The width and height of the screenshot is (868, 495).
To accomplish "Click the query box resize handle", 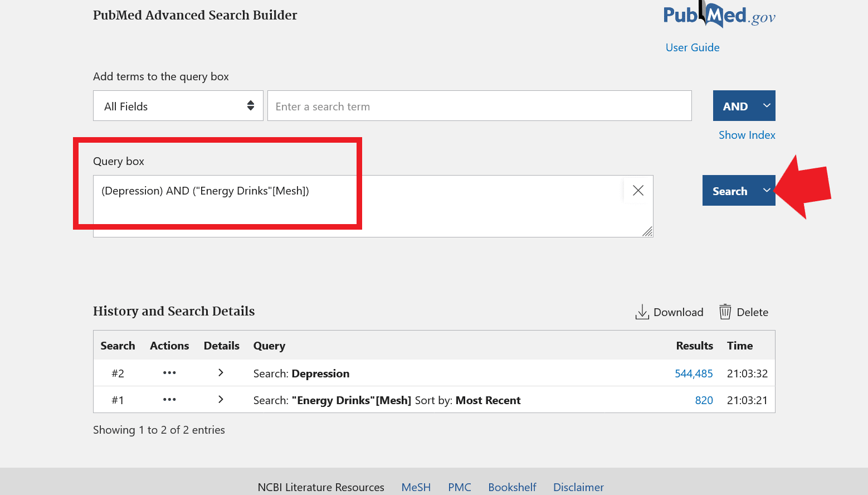I will click(647, 232).
